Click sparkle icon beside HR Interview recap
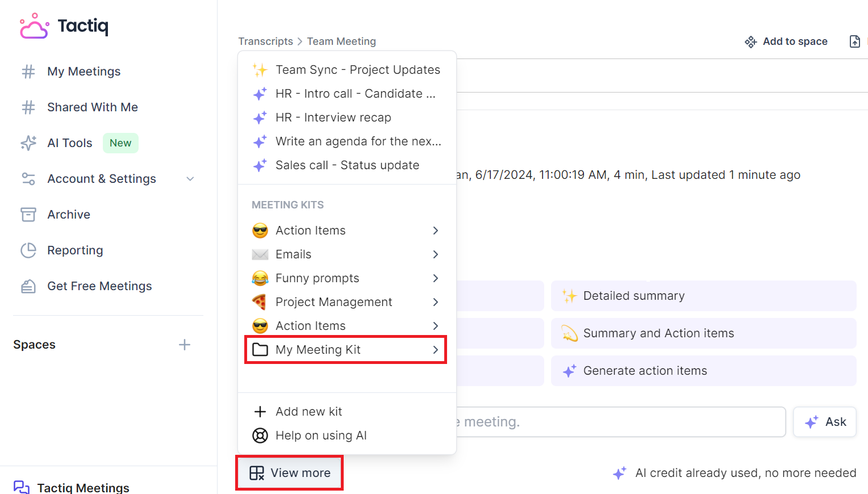 pyautogui.click(x=260, y=118)
